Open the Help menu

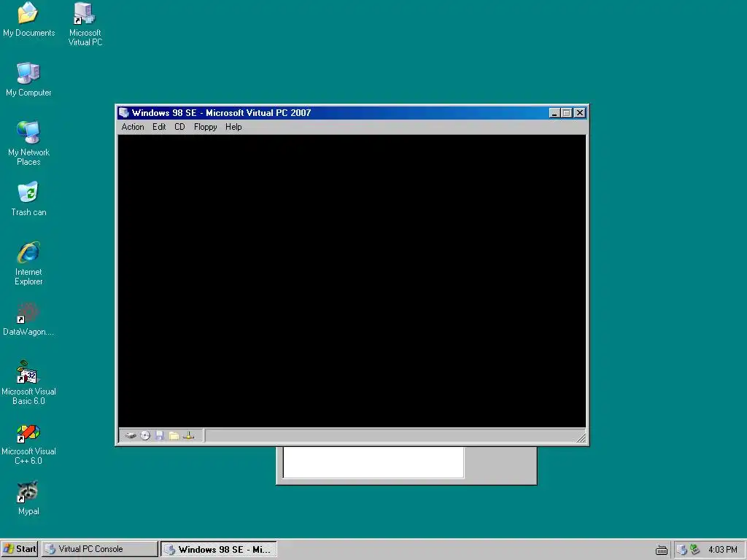click(x=233, y=127)
